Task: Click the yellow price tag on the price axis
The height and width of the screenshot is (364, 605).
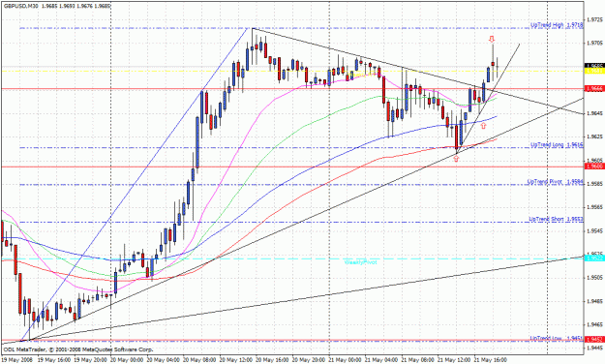Action: 595,71
